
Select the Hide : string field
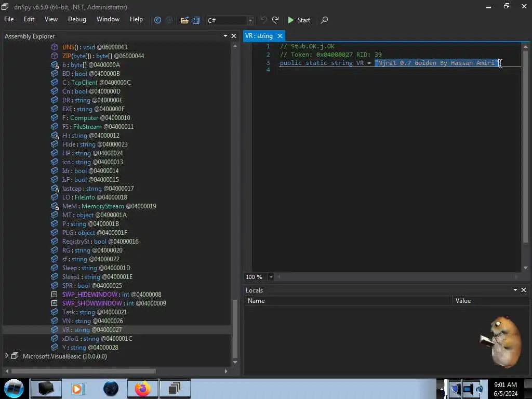[95, 144]
